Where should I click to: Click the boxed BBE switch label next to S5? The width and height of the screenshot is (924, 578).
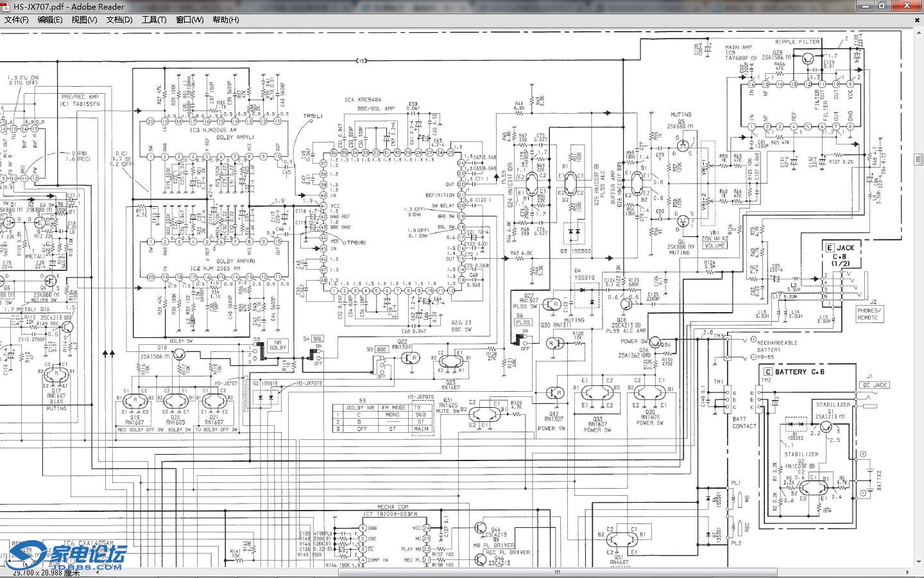(381, 350)
